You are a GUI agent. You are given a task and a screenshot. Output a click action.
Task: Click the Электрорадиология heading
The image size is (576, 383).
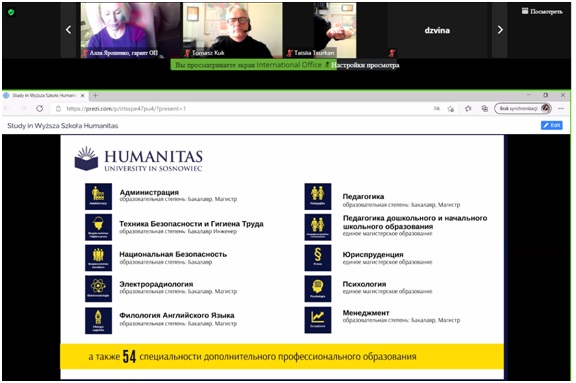tap(156, 284)
